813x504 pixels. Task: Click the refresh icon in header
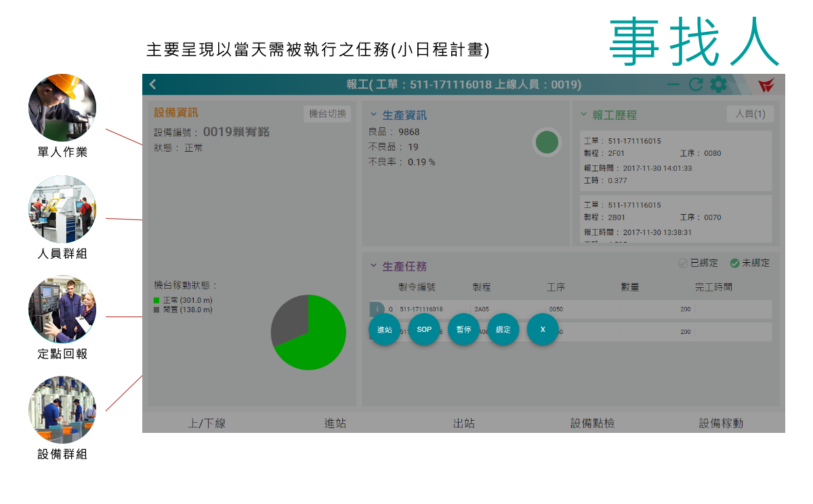pos(696,85)
